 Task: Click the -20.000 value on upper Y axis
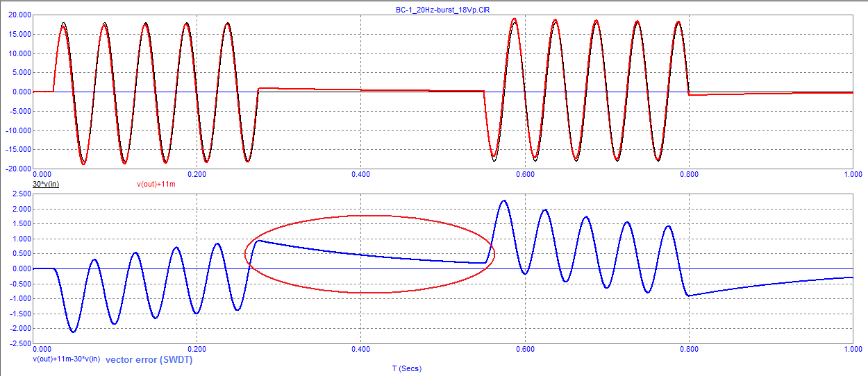pyautogui.click(x=19, y=169)
